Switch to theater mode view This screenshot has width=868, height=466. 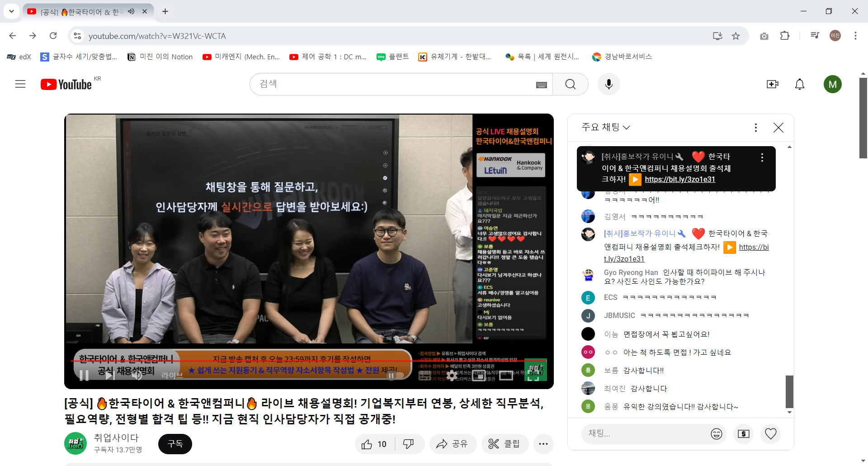tap(506, 376)
